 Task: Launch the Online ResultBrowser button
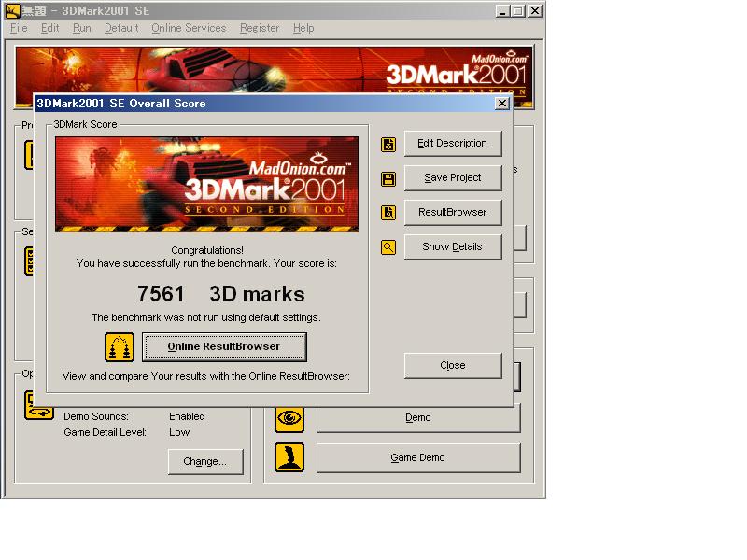(224, 346)
